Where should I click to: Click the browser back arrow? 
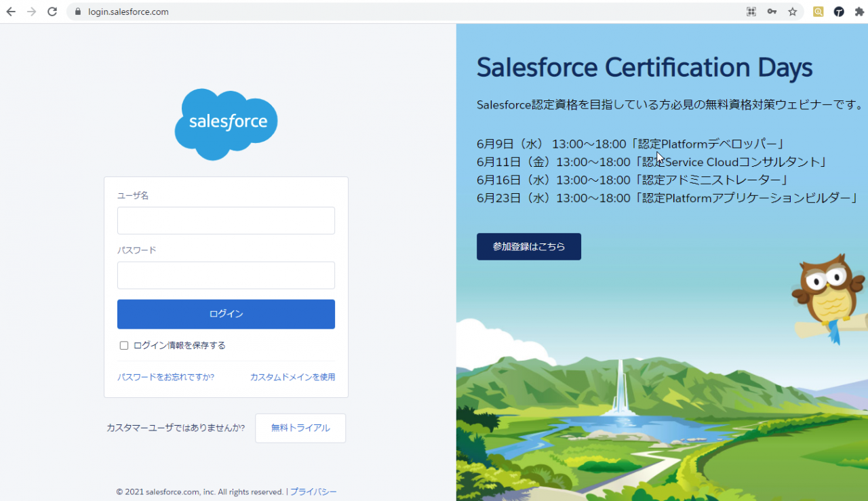pyautogui.click(x=11, y=12)
